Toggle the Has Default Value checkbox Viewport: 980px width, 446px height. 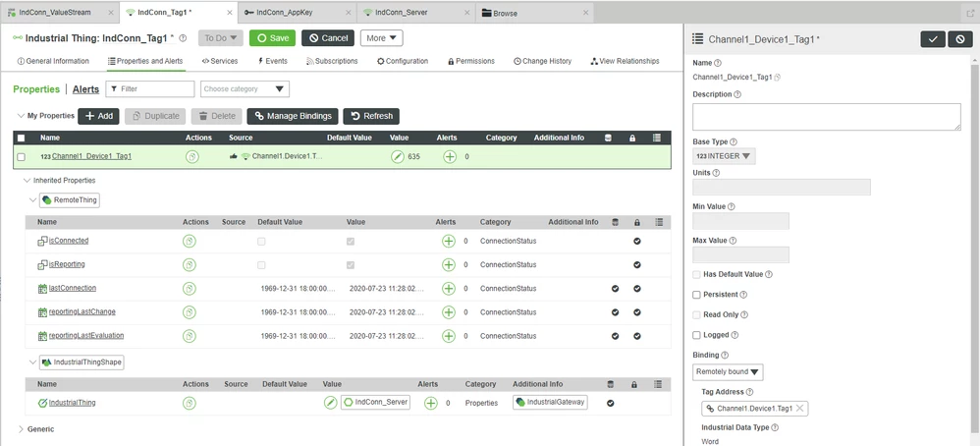pos(696,275)
